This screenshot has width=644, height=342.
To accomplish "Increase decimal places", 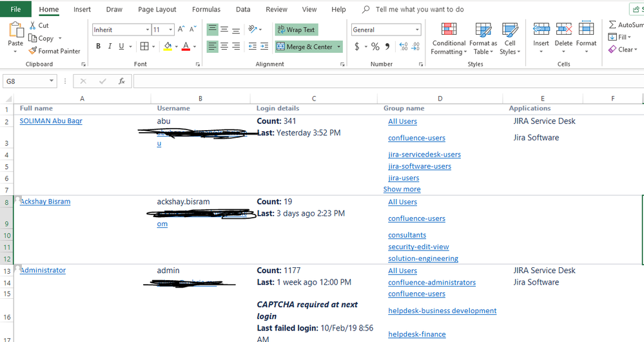I will pyautogui.click(x=404, y=46).
